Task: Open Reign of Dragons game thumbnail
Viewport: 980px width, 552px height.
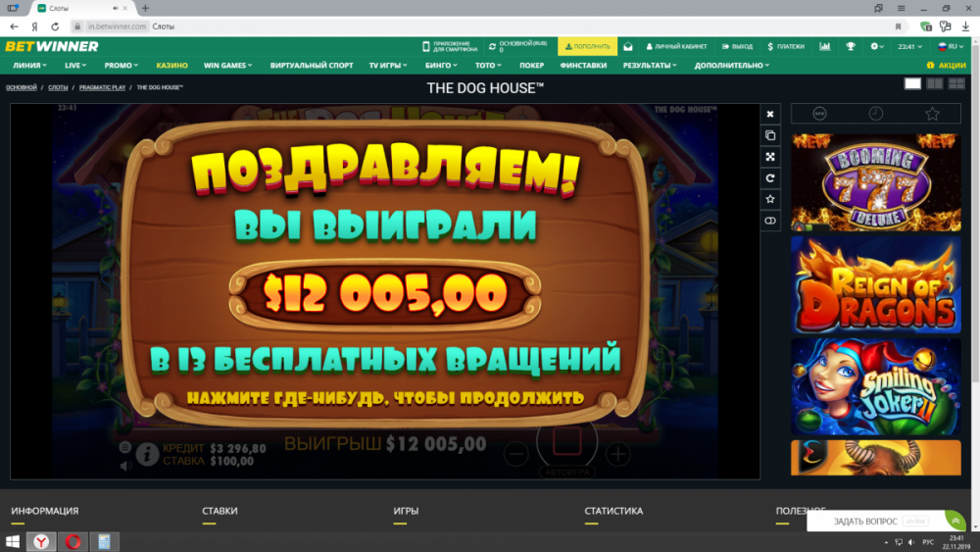Action: [875, 284]
